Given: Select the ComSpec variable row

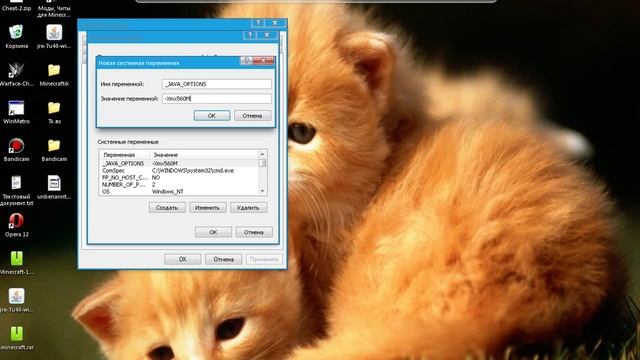Looking at the screenshot, I should point(179,171).
